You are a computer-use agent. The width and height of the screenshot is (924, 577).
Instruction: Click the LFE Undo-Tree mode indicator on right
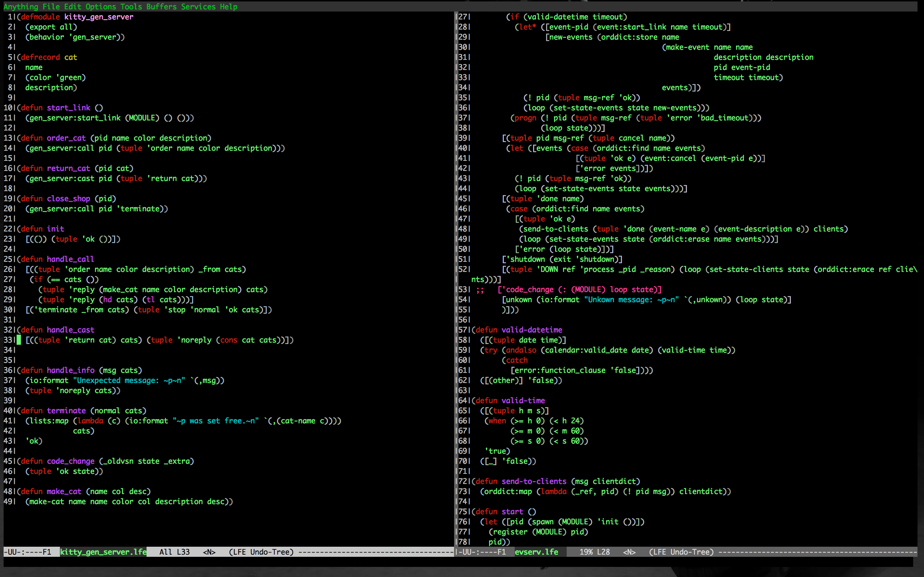pos(681,552)
